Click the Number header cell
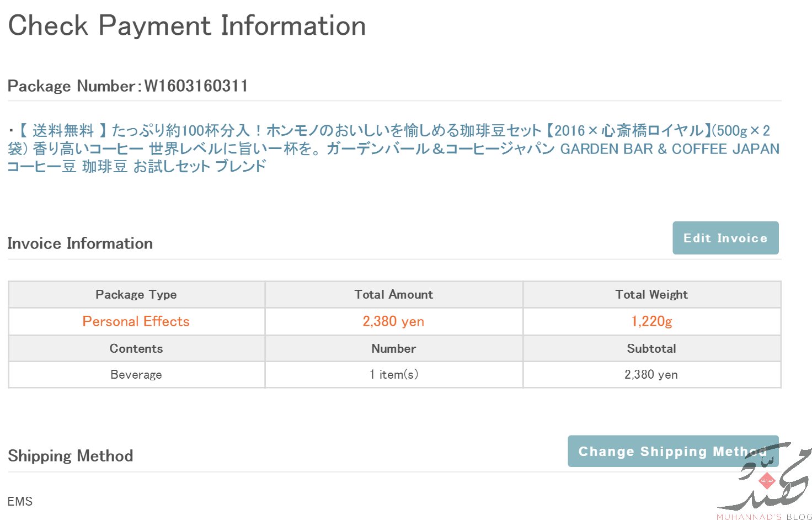 tap(393, 348)
